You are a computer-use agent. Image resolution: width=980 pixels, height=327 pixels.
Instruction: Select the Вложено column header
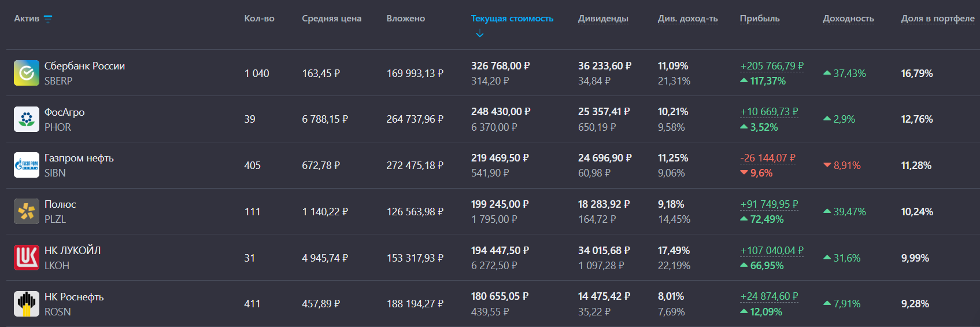(406, 19)
